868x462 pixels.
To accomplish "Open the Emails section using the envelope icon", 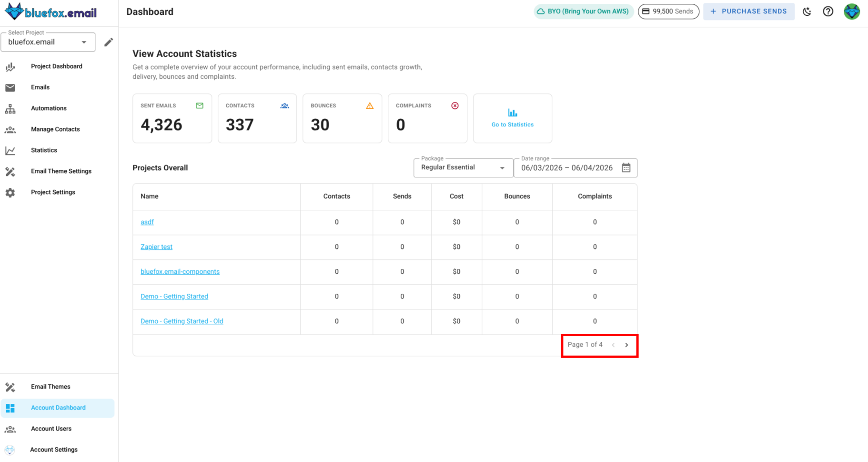I will click(10, 87).
